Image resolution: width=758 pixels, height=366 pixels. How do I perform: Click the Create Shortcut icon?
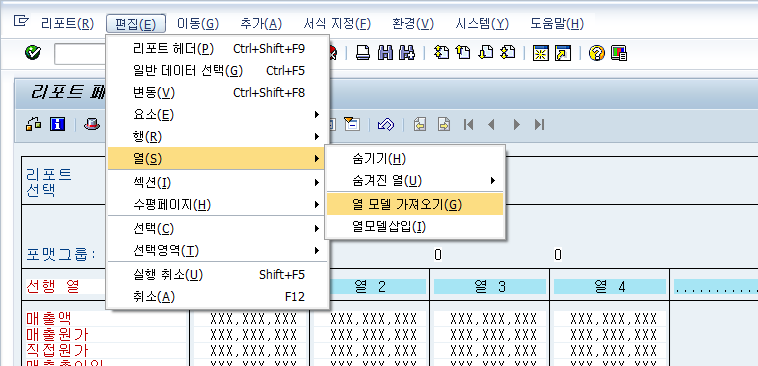tap(563, 53)
